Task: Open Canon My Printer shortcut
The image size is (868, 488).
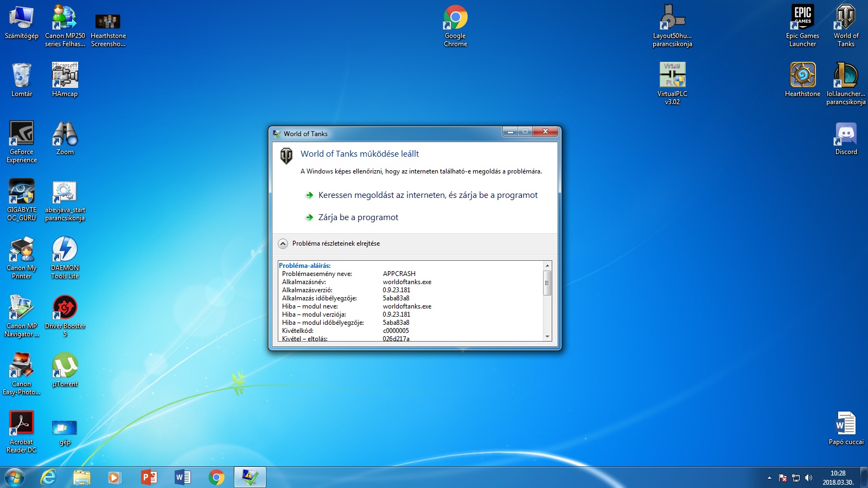Action: [x=22, y=258]
